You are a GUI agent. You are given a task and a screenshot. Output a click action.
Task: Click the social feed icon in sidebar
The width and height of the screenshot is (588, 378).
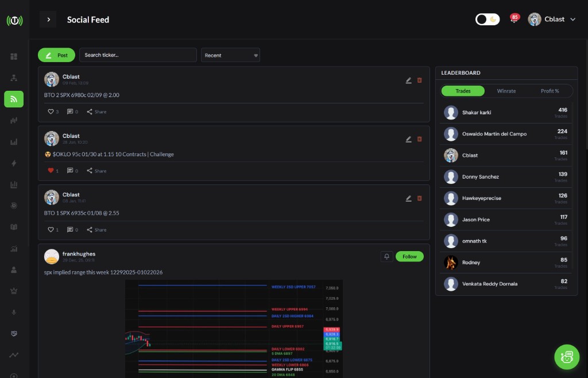(14, 99)
